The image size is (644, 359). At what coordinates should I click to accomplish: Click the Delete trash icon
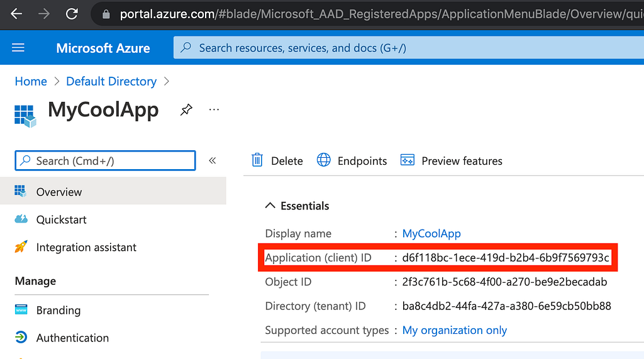coord(257,160)
